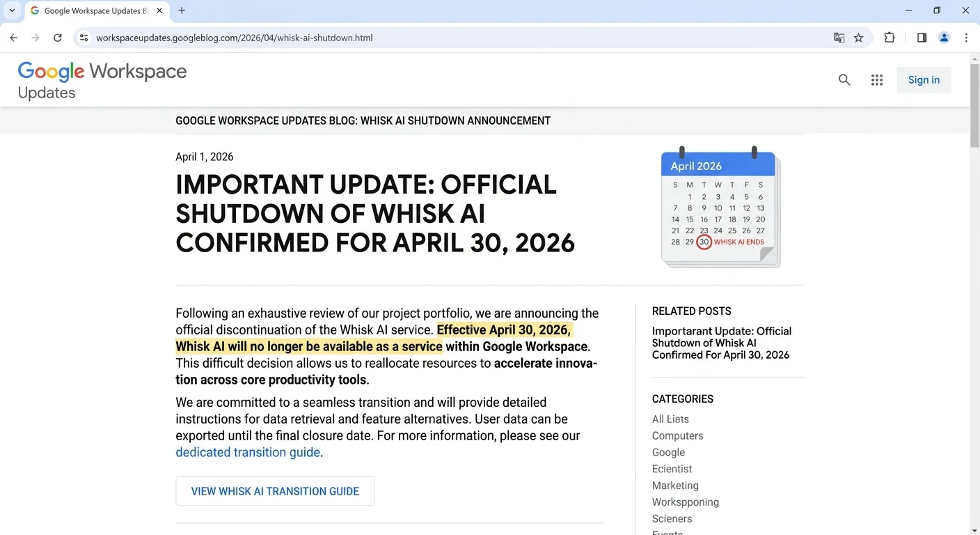Screen dimensions: 980x535
Task: Select the Ecientist category
Action: pos(672,469)
